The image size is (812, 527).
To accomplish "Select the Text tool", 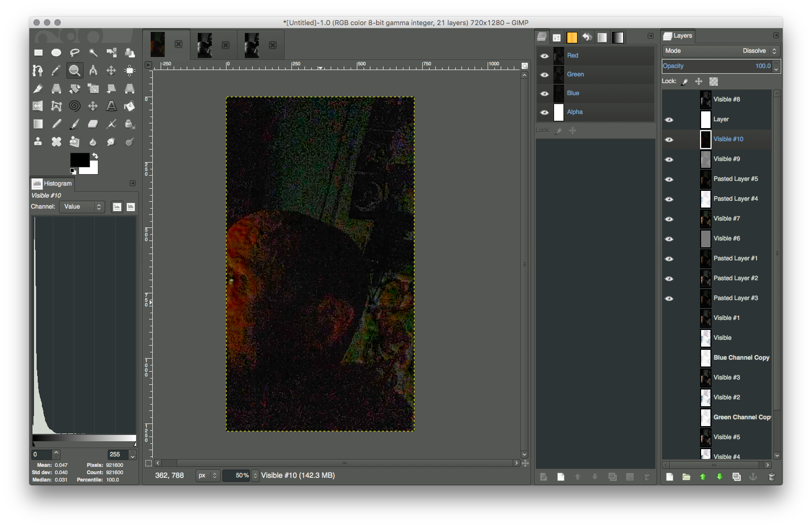I will click(111, 106).
